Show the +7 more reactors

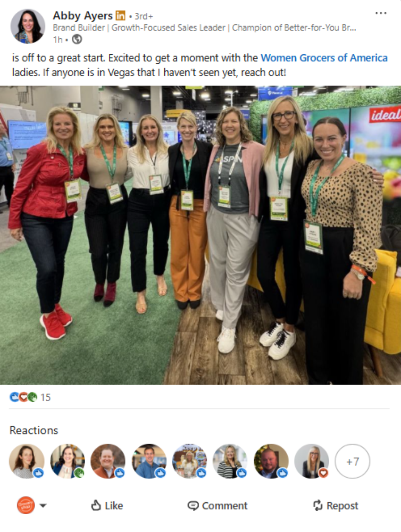352,461
